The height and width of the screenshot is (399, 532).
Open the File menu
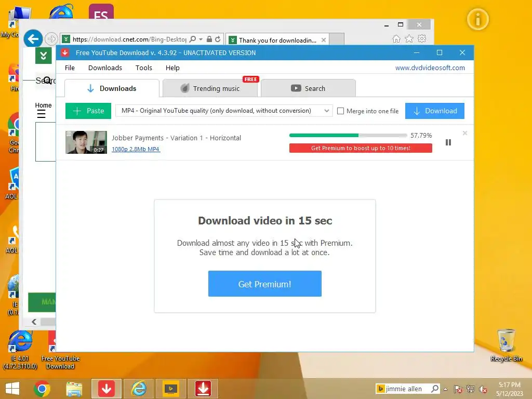[x=70, y=68]
